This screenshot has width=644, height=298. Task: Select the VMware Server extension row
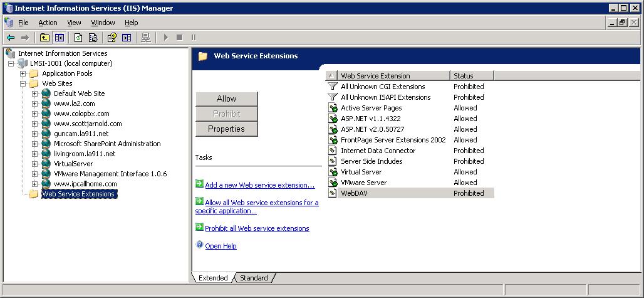[x=411, y=183]
